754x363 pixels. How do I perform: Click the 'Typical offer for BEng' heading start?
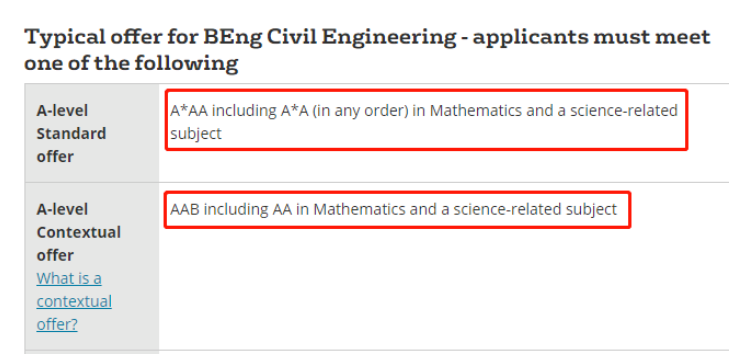[111, 38]
